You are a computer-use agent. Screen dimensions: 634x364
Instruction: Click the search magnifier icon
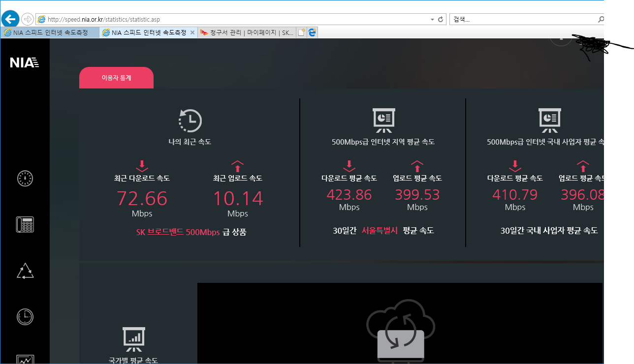600,19
